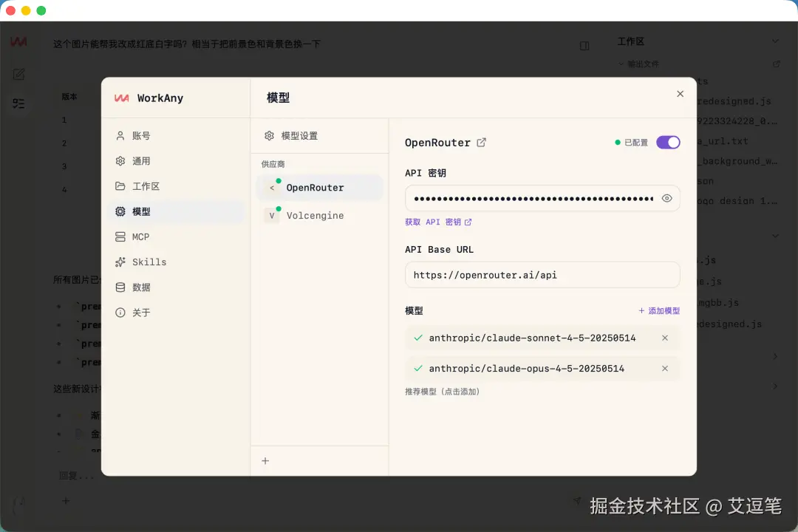This screenshot has height=532, width=798.
Task: Show API key with eye icon
Action: coord(666,199)
